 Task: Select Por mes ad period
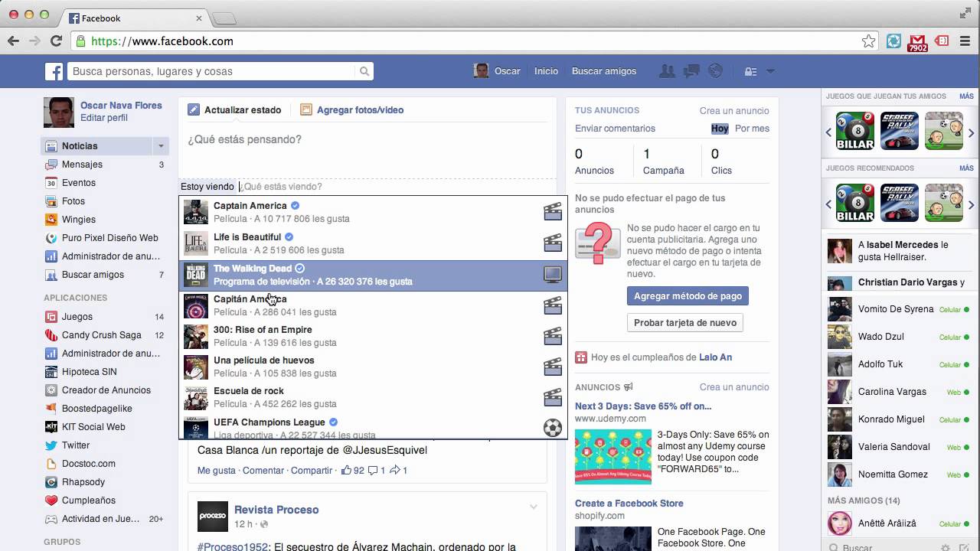coord(752,129)
